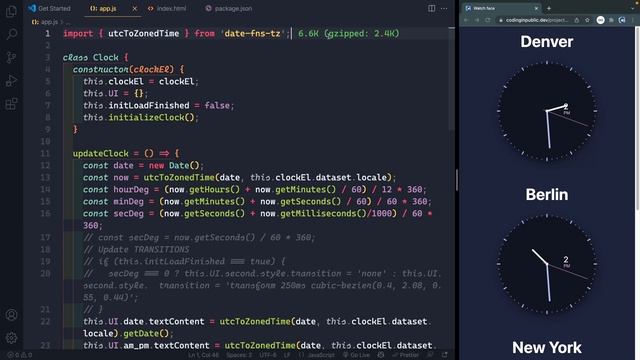Click the share icon in address bar
Viewport: 640px width, 360px height.
pos(577,20)
